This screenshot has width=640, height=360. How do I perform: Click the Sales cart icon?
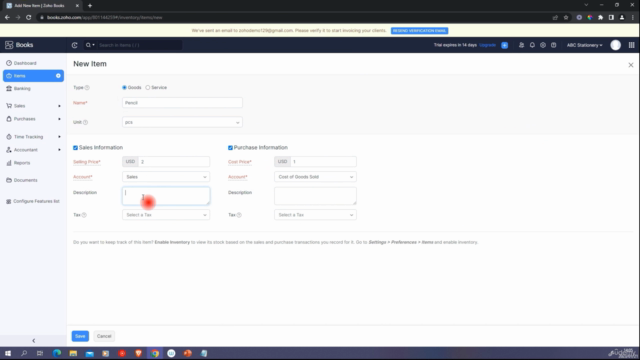coord(9,106)
